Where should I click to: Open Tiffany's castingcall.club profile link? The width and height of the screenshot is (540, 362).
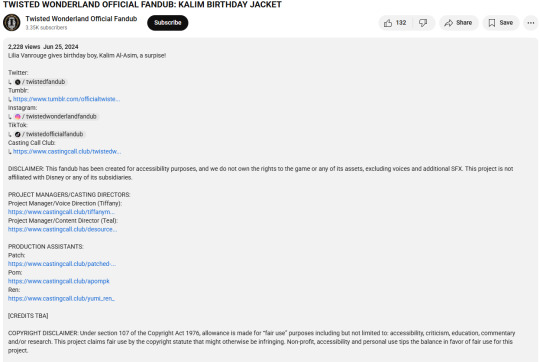(x=61, y=212)
